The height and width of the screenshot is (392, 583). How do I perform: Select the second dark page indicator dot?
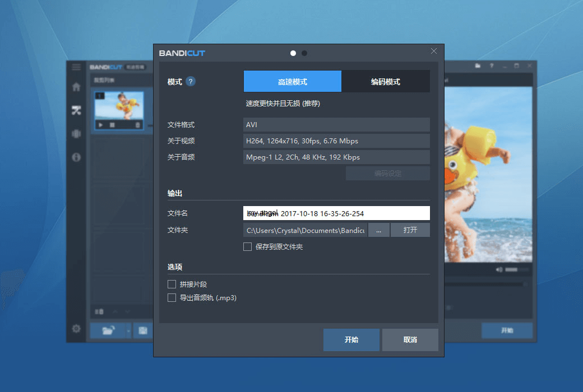point(304,53)
